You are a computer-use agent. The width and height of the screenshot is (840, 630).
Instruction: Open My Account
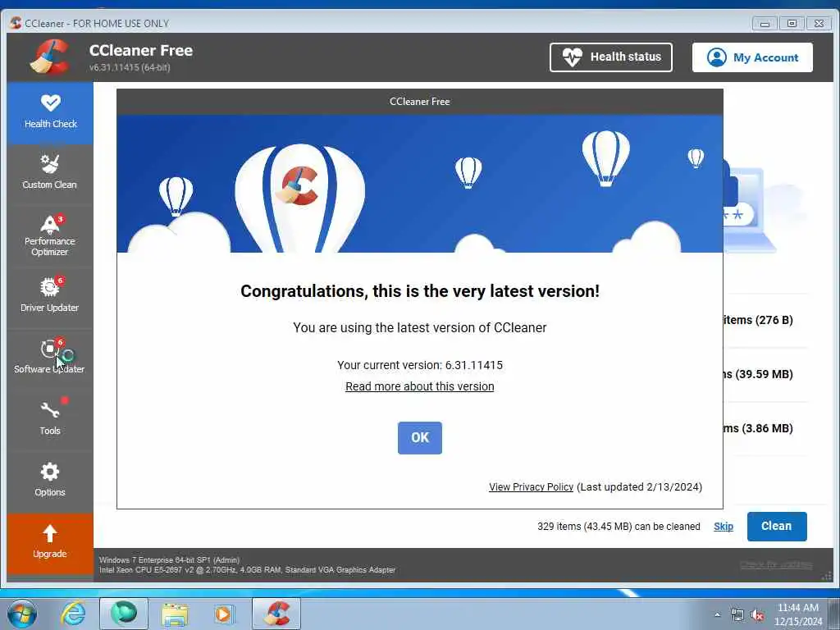(x=752, y=57)
